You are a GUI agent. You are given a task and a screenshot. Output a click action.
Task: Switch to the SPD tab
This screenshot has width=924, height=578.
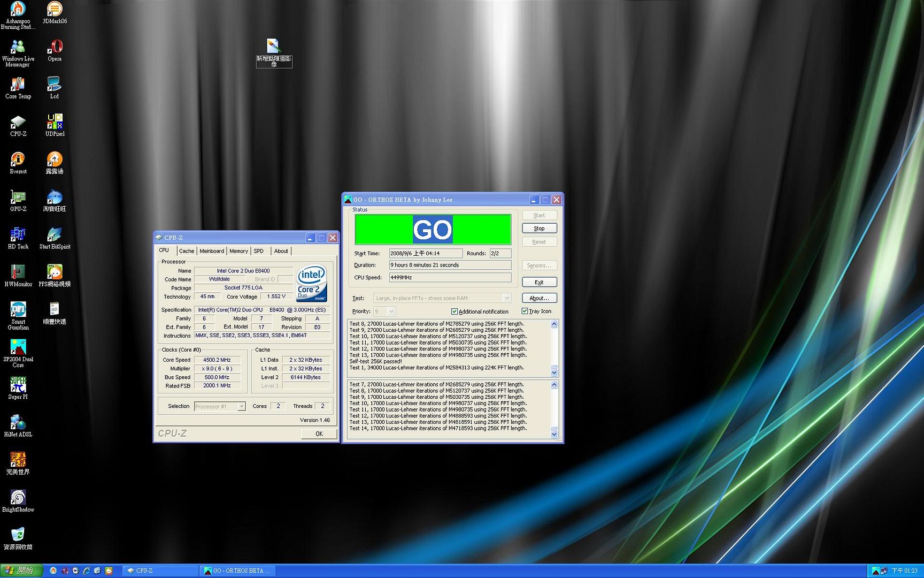pyautogui.click(x=259, y=251)
